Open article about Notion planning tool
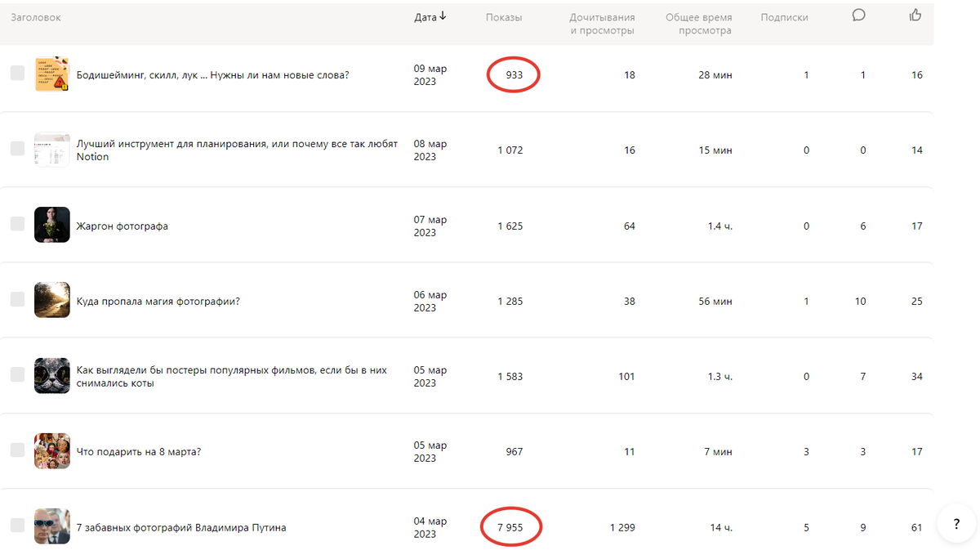980x555 pixels. (237, 150)
